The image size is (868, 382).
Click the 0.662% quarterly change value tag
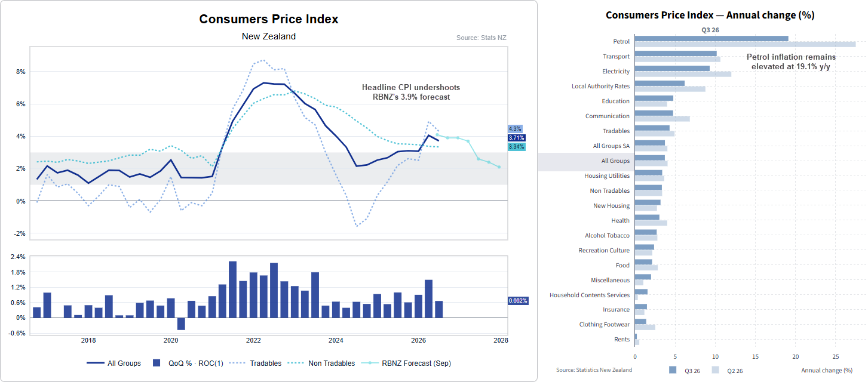(x=517, y=301)
